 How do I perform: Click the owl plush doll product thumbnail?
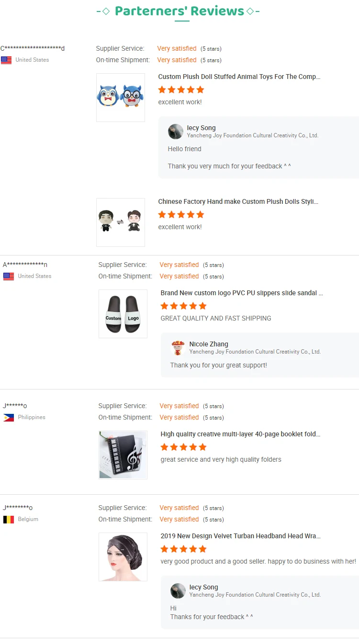coord(121,98)
